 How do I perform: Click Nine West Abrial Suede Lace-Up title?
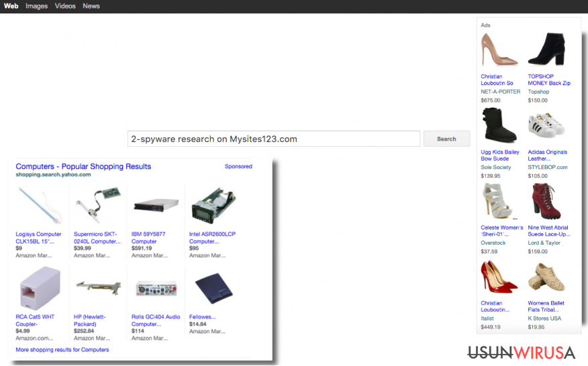click(x=548, y=231)
